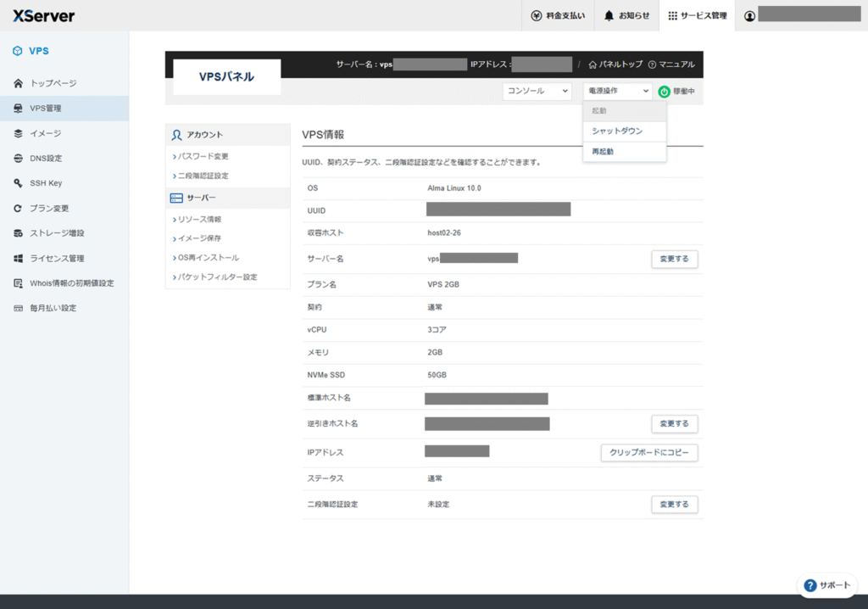Click the bell icon for お知らせ
This screenshot has height=609, width=868.
(609, 15)
